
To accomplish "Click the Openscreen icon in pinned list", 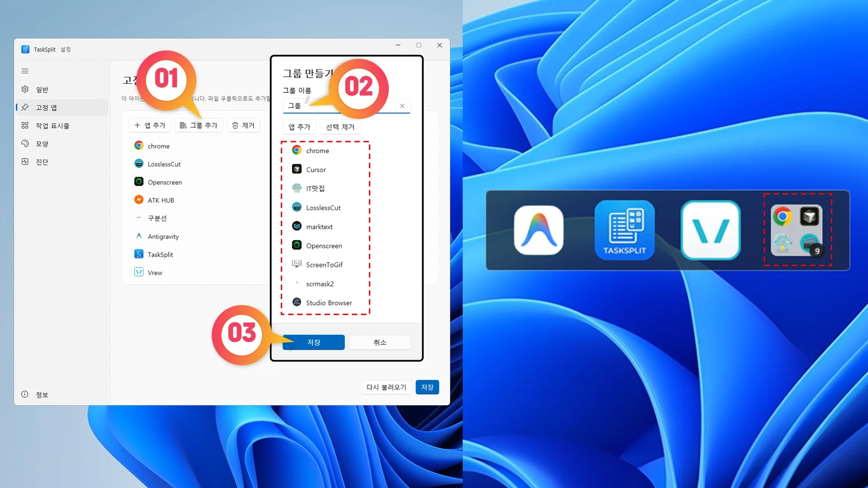I will click(x=139, y=182).
